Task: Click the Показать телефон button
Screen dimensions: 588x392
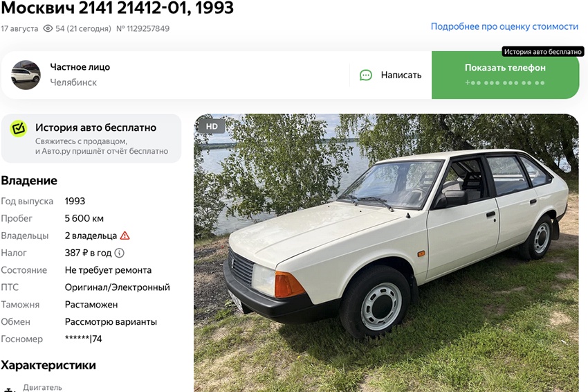Action: click(x=505, y=75)
